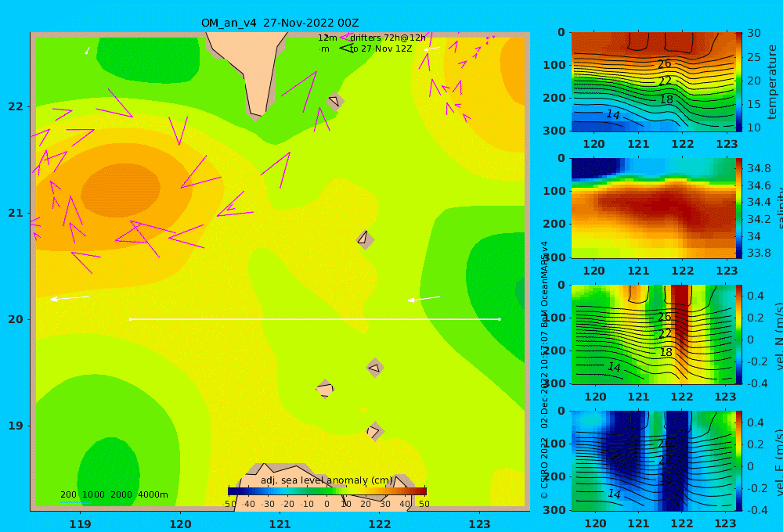Viewport: 783px width, 532px height.
Task: Click the vel. E colorbar beside the bottom panel
Action: click(739, 461)
